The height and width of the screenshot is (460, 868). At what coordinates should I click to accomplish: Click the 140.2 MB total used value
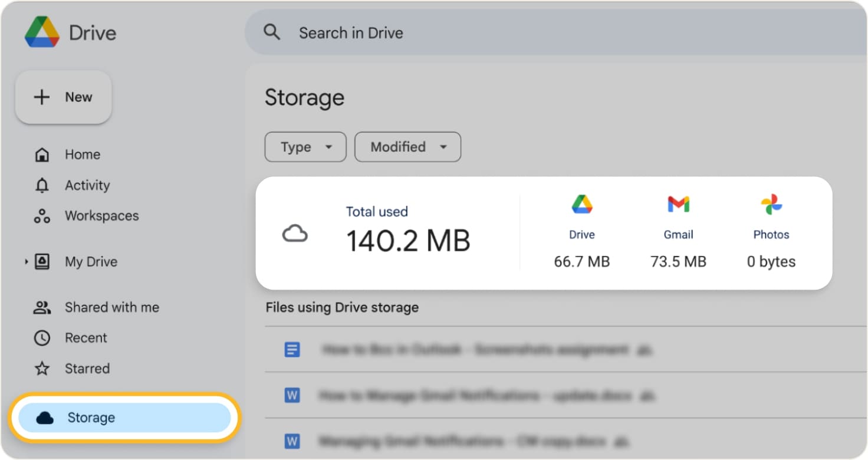(x=407, y=240)
